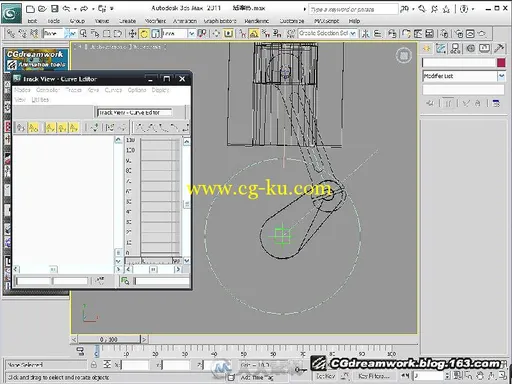This screenshot has width=512, height=384.
Task: Toggle the selection lock padlock
Action: (x=94, y=364)
